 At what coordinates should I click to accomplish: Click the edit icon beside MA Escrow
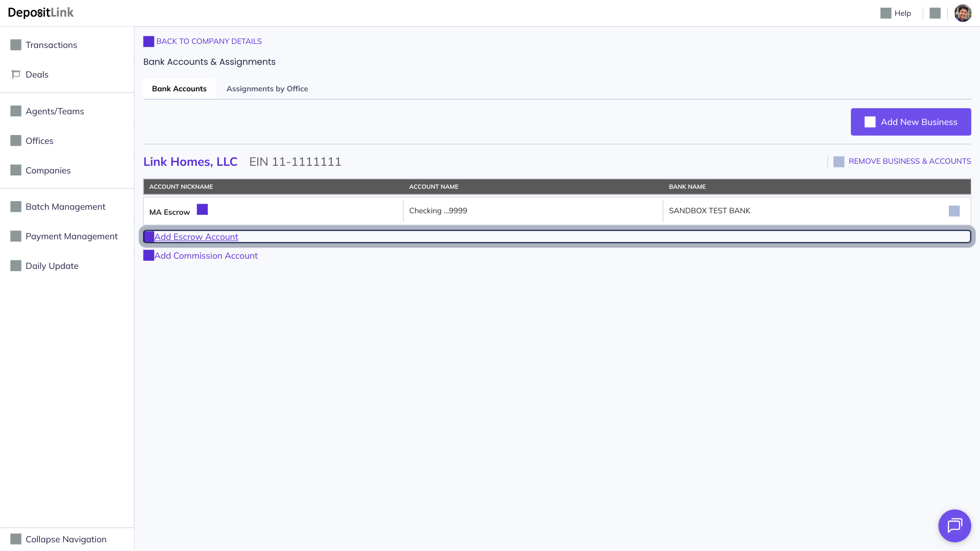tap(202, 210)
